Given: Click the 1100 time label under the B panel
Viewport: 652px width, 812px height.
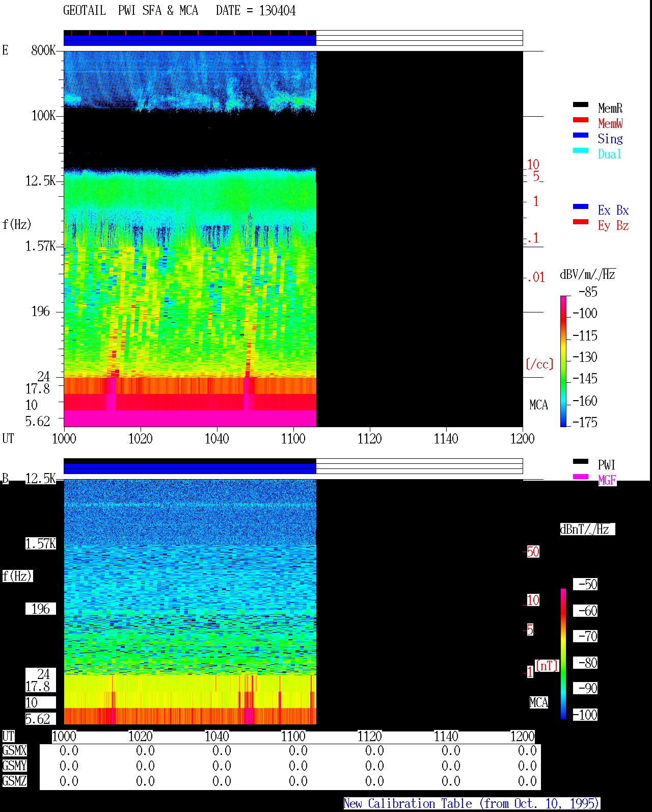Looking at the screenshot, I should 293,737.
